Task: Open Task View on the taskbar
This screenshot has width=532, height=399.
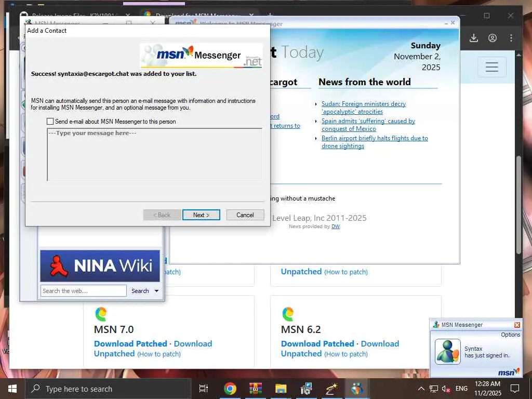Action: pyautogui.click(x=204, y=389)
